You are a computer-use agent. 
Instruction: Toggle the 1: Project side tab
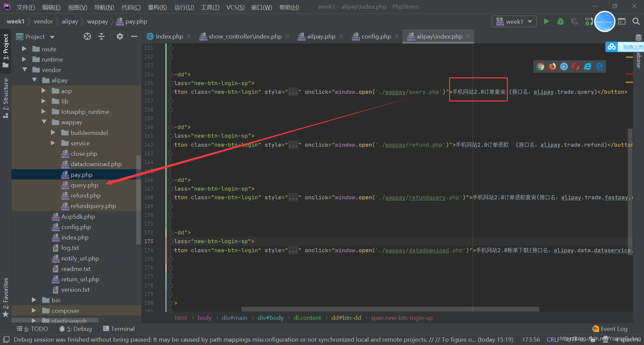(x=5, y=50)
